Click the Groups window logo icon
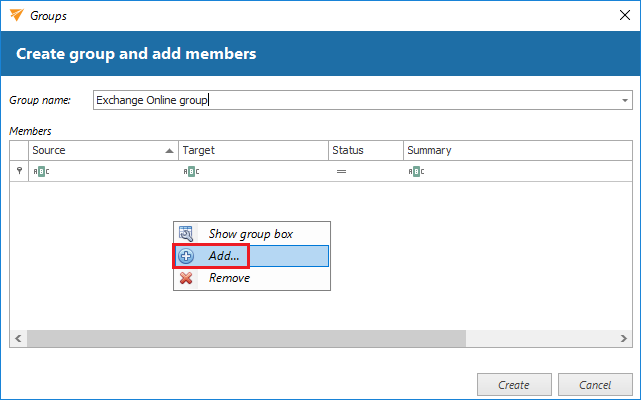 click(x=14, y=17)
